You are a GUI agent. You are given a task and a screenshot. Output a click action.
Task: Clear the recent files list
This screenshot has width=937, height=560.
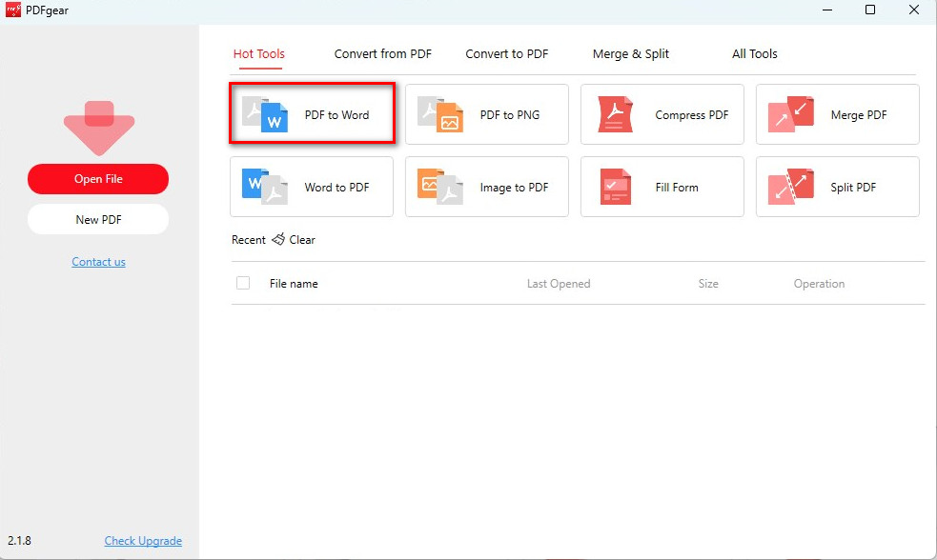[302, 239]
